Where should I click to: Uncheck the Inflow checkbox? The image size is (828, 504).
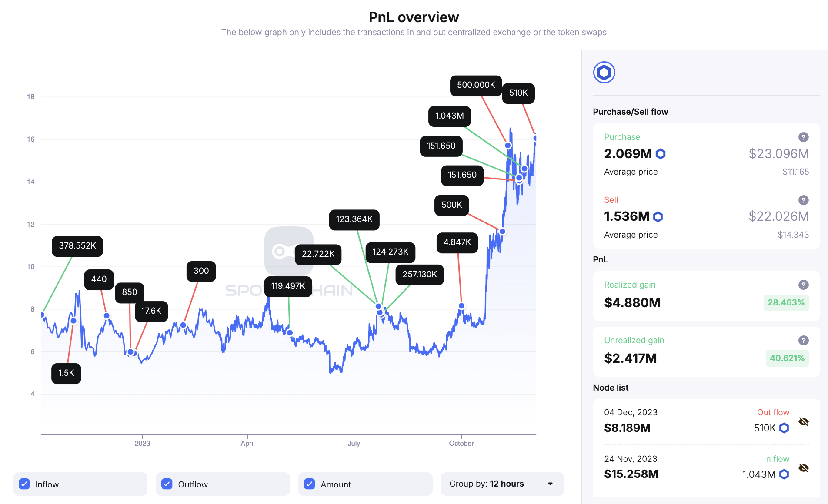[25, 484]
